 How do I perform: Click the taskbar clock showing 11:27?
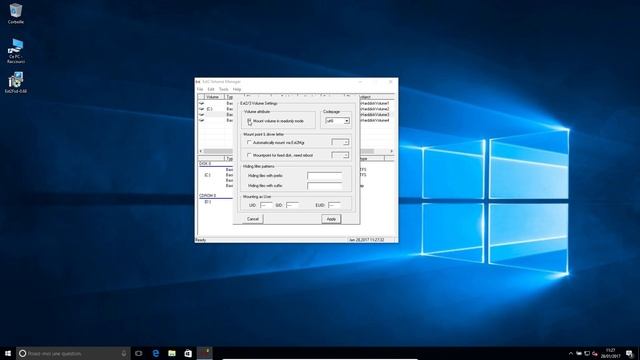tap(610, 353)
